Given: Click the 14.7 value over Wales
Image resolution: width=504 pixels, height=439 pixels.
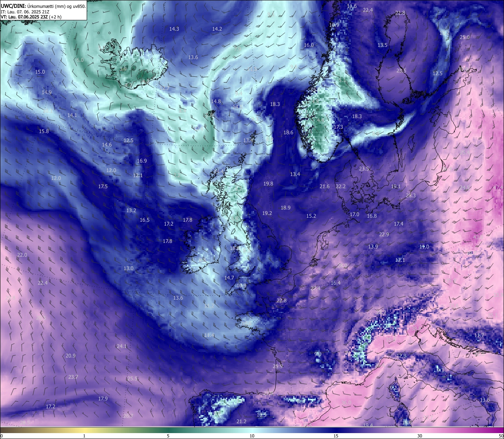Looking at the screenshot, I should click(x=229, y=278).
